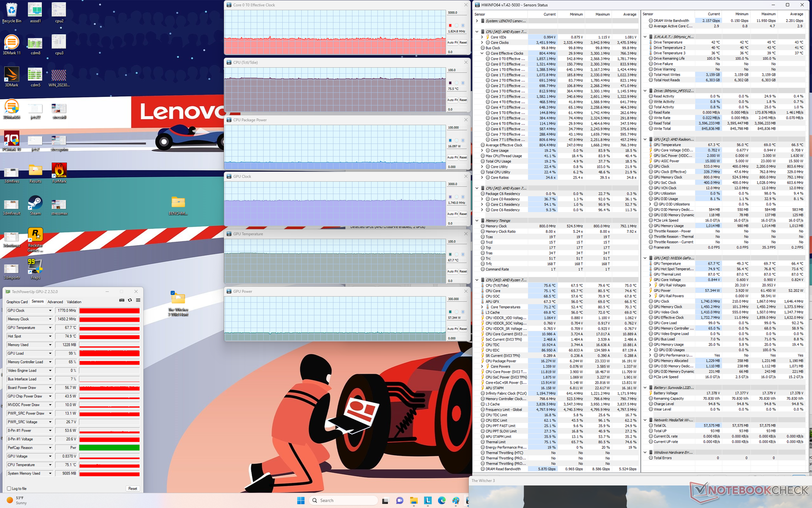Enable the Log to file checkbox
This screenshot has width=812, height=508.
point(9,489)
